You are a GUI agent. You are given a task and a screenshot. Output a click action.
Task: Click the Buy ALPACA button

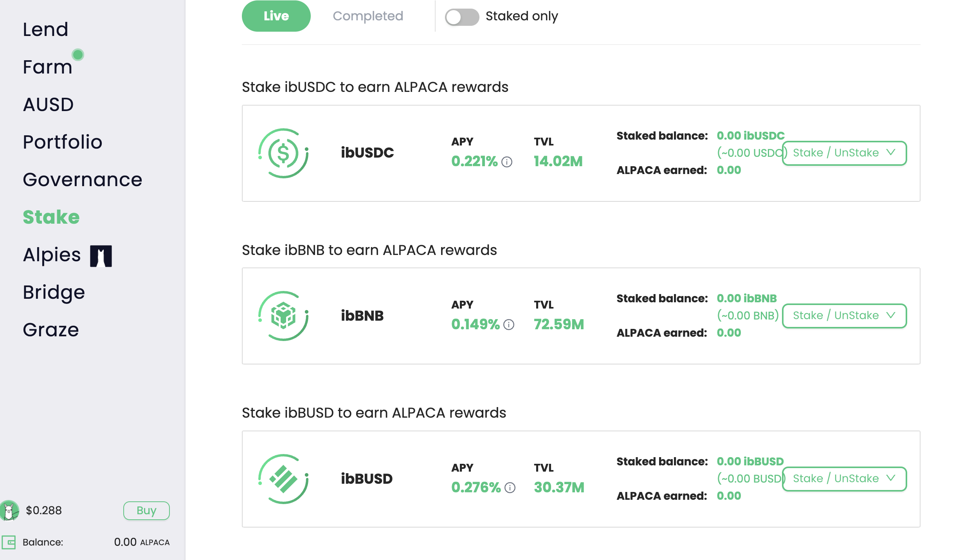146,510
